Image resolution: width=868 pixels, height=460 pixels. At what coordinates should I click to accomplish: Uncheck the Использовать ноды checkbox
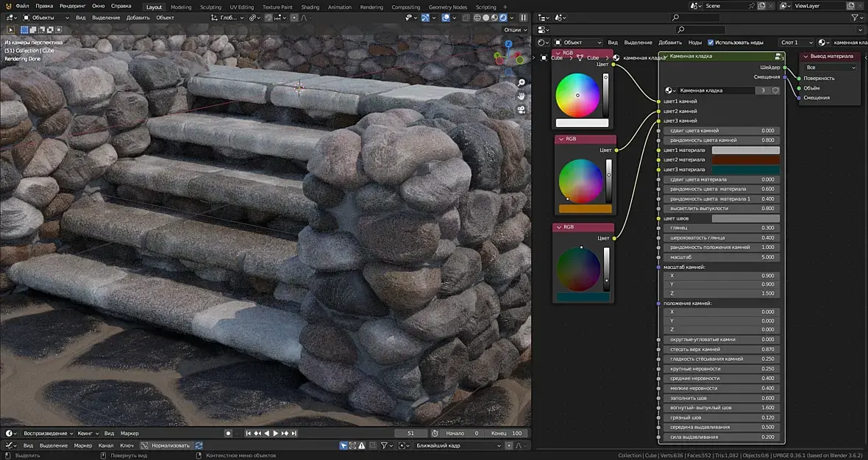tap(711, 43)
